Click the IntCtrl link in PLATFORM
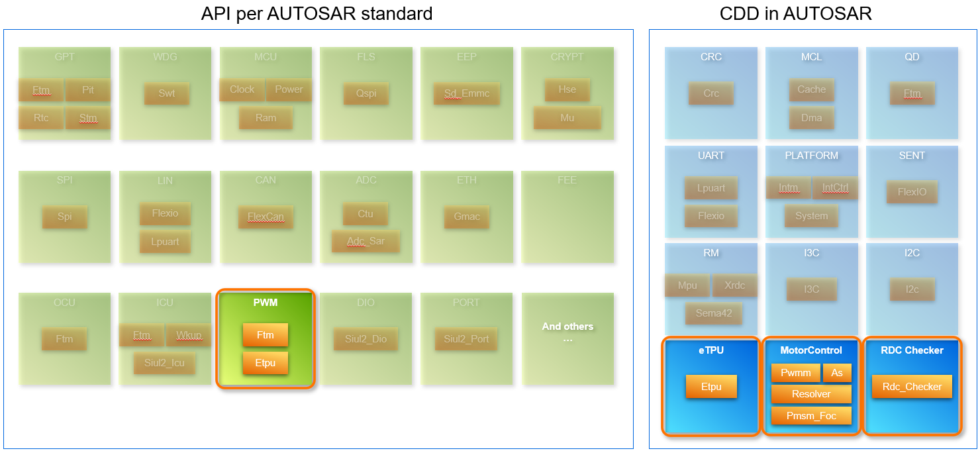The height and width of the screenshot is (451, 980). [x=835, y=188]
